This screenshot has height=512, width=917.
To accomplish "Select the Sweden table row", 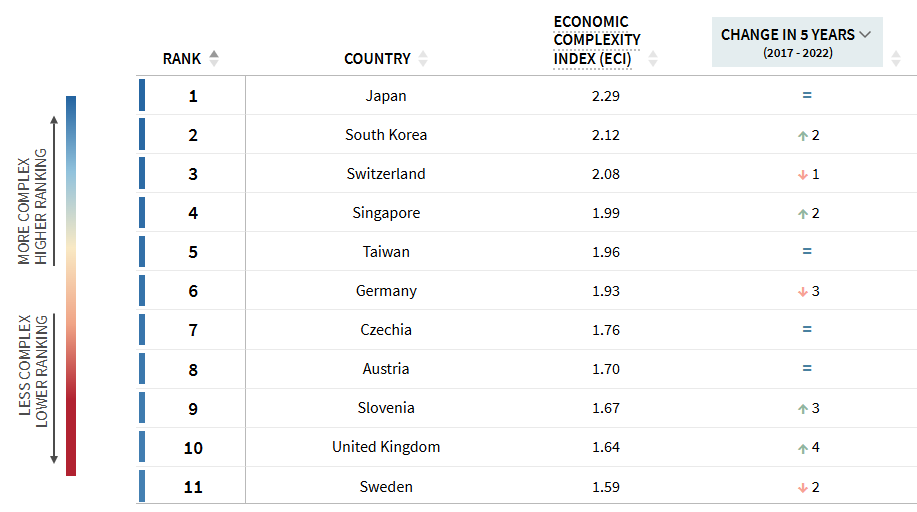I will pyautogui.click(x=386, y=487).
